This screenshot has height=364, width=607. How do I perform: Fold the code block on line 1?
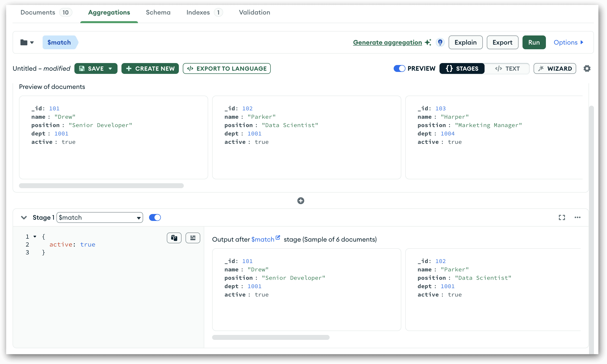pos(35,237)
